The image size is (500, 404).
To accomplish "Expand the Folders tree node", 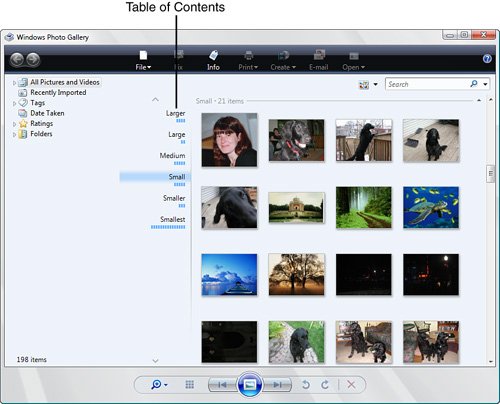I will [14, 134].
